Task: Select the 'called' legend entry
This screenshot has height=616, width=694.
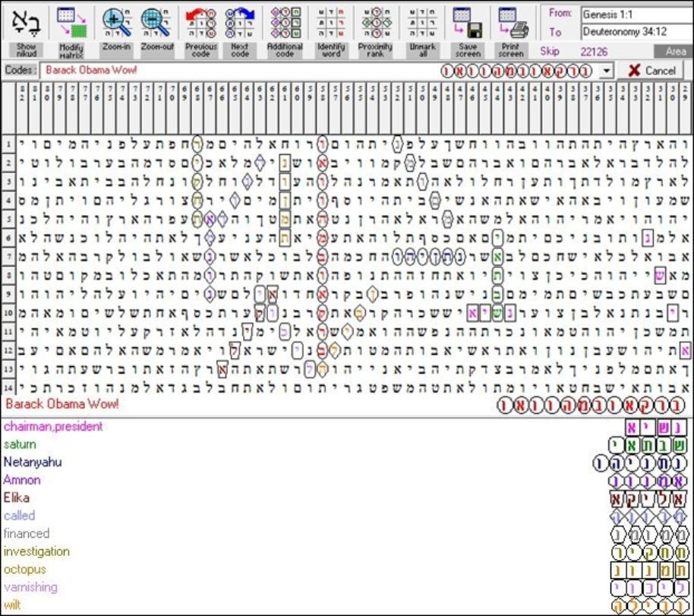Action: tap(19, 516)
